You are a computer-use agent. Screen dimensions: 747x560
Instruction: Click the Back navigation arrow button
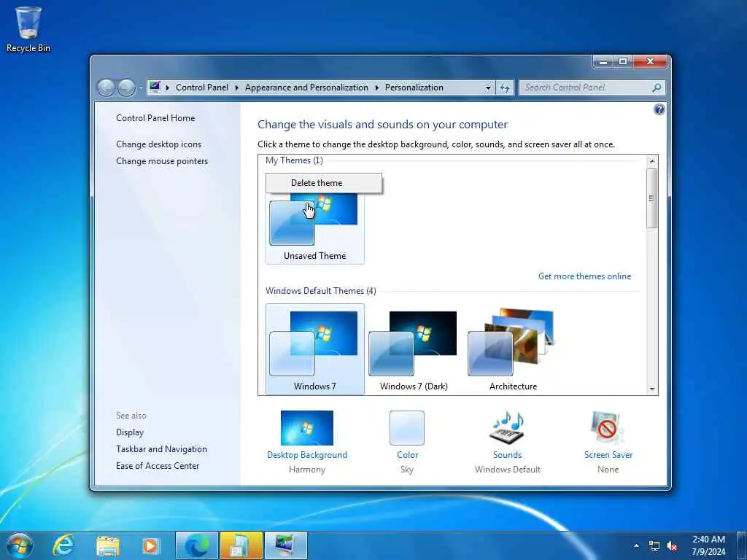(x=106, y=87)
